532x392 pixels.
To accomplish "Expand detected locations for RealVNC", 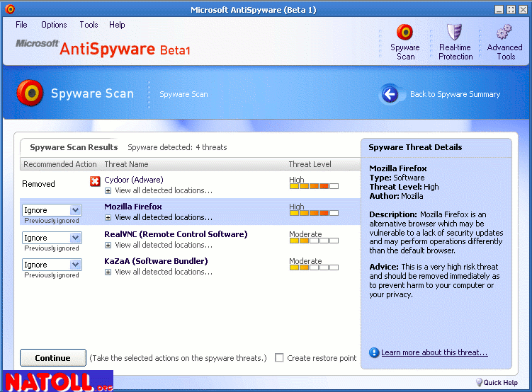I will click(x=108, y=245).
